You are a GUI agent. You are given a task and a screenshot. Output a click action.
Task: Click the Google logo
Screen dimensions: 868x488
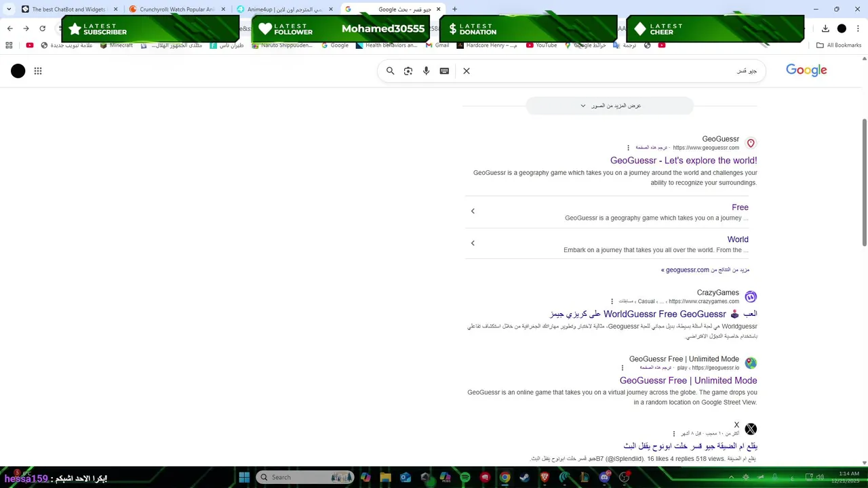click(806, 70)
